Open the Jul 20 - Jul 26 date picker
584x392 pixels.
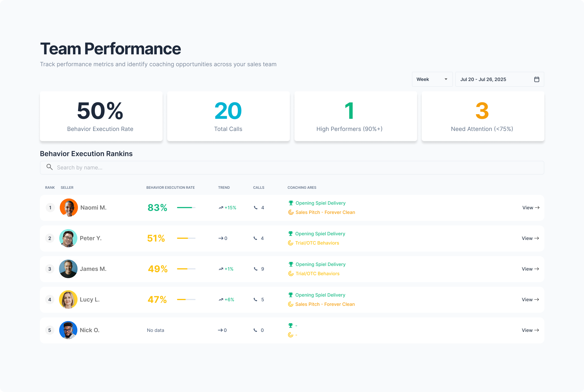[495, 79]
